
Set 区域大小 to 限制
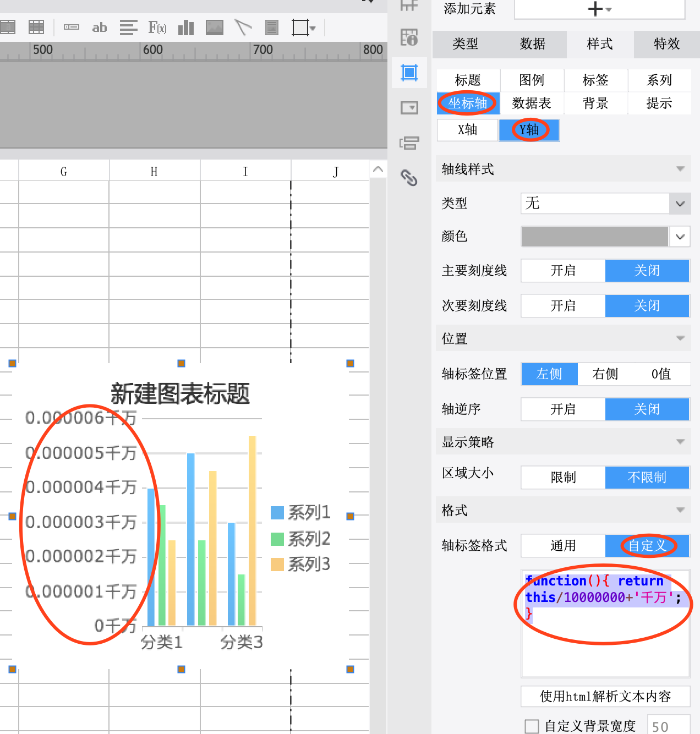[564, 478]
